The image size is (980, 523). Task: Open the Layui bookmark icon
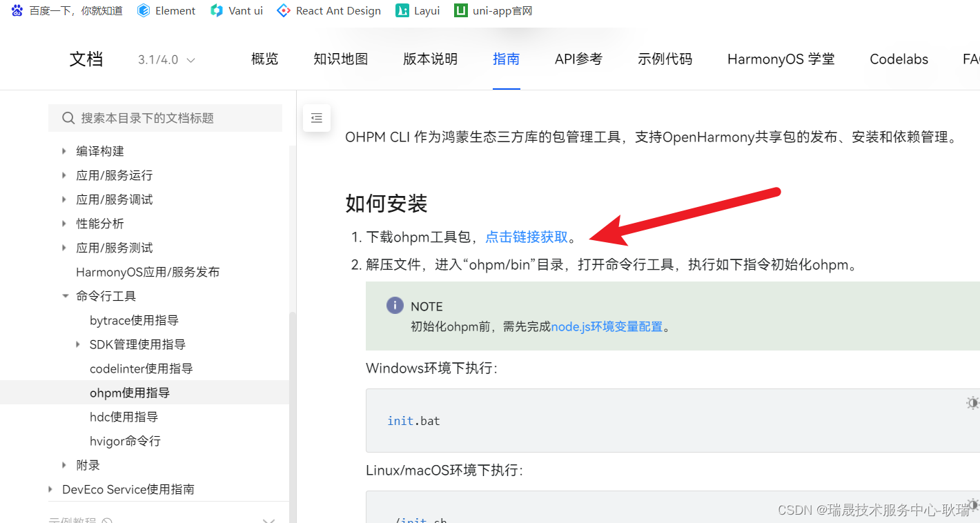402,10
